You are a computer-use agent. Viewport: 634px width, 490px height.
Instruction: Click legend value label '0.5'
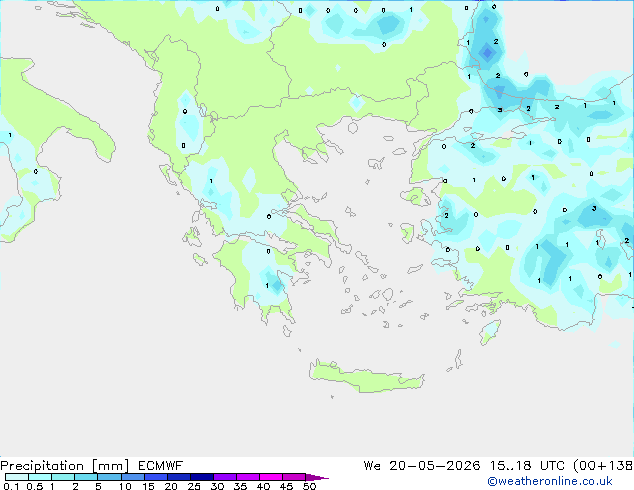[x=35, y=486]
